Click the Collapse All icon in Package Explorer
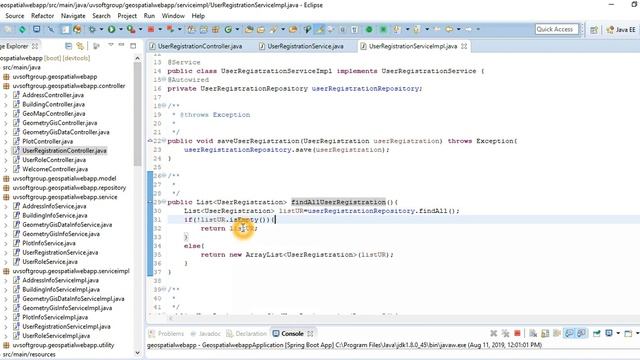The width and height of the screenshot is (640, 360). (x=69, y=46)
